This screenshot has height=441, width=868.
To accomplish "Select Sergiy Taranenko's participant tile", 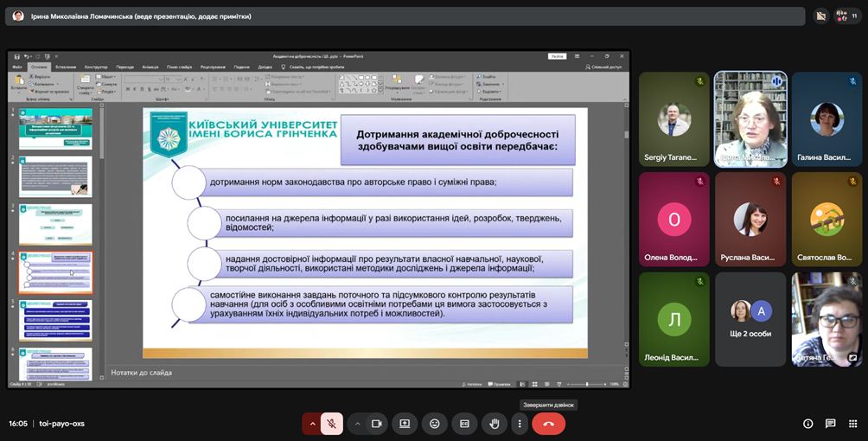I will pyautogui.click(x=673, y=119).
